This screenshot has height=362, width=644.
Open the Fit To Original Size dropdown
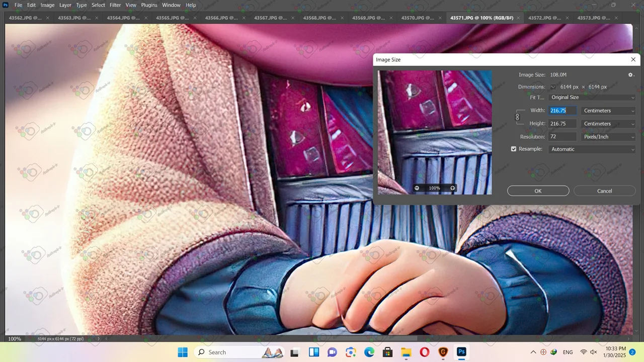(x=592, y=98)
